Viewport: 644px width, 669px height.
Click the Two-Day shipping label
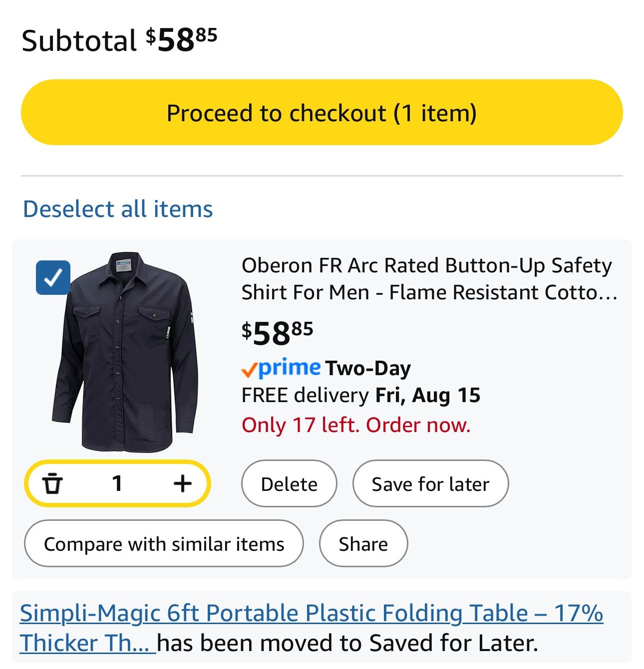click(x=368, y=369)
